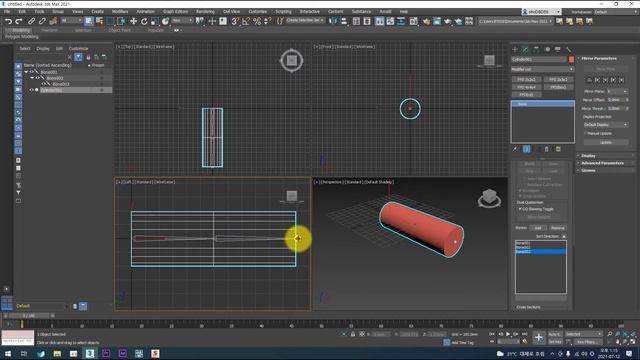640x360 pixels.
Task: Open the Hierarchy panel tab icon
Action: point(536,49)
